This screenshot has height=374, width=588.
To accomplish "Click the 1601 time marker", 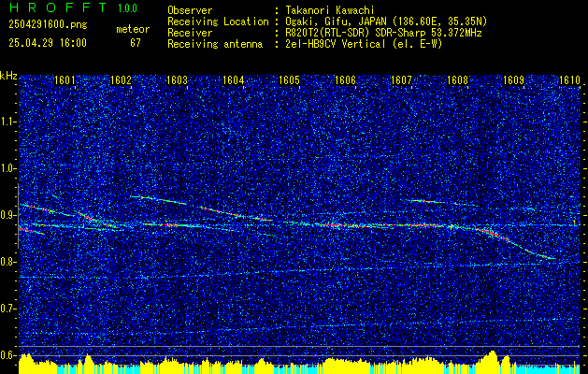I will 65,79.
